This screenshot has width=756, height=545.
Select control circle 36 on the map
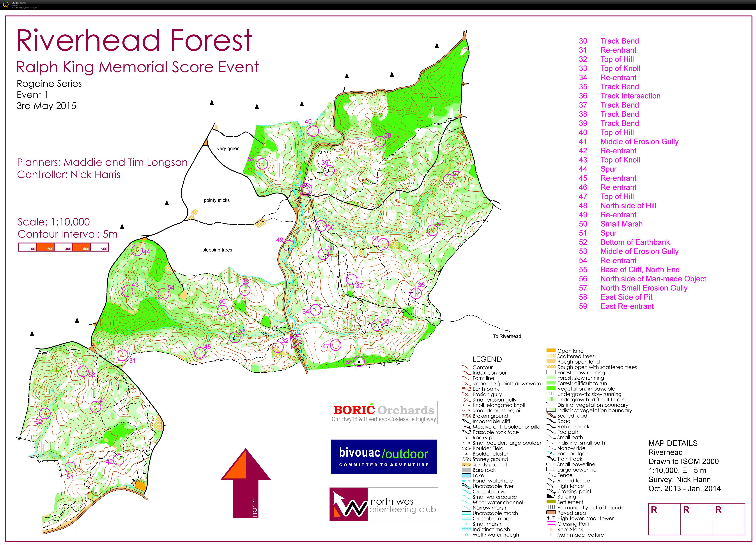click(416, 293)
